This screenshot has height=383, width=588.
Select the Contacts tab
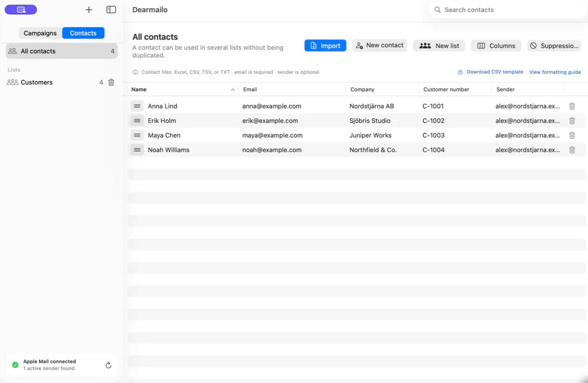[x=83, y=33]
